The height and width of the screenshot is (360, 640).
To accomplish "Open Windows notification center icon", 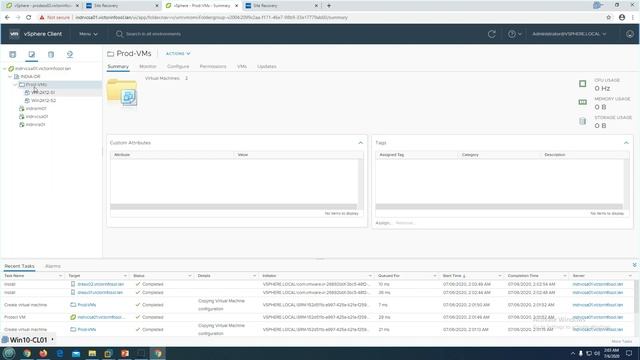I will tap(629, 353).
